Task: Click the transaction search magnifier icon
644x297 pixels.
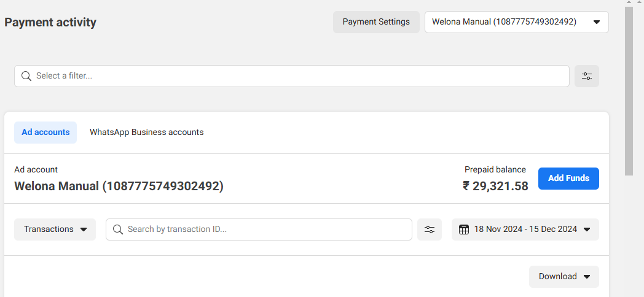Action: [x=118, y=229]
